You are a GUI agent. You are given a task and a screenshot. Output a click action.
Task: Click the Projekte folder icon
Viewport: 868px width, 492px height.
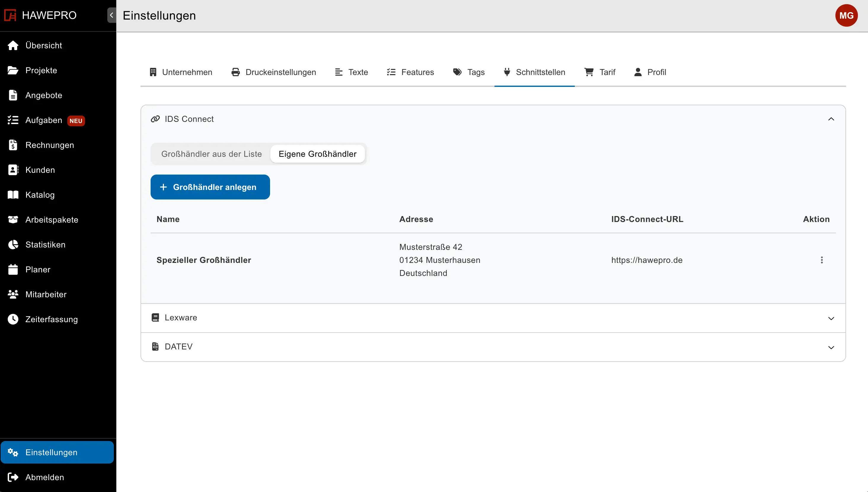[13, 70]
